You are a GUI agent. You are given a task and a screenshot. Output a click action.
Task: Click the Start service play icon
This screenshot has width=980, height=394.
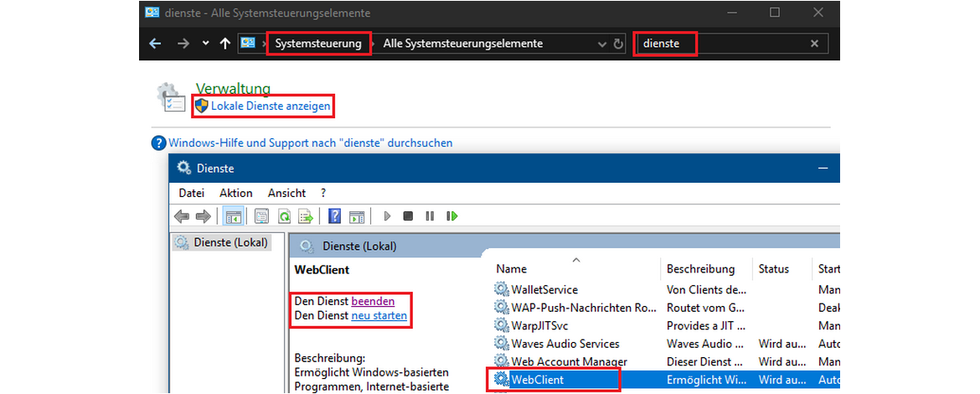(387, 216)
